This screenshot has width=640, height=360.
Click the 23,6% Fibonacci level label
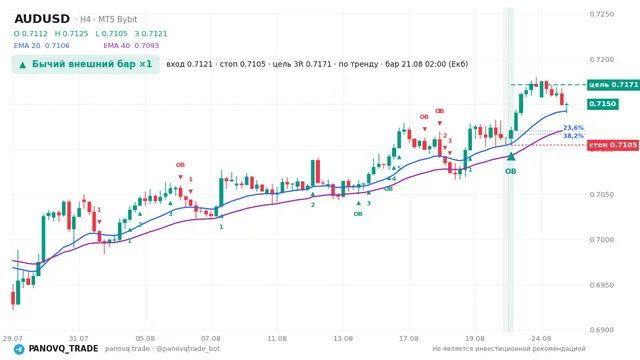(573, 128)
